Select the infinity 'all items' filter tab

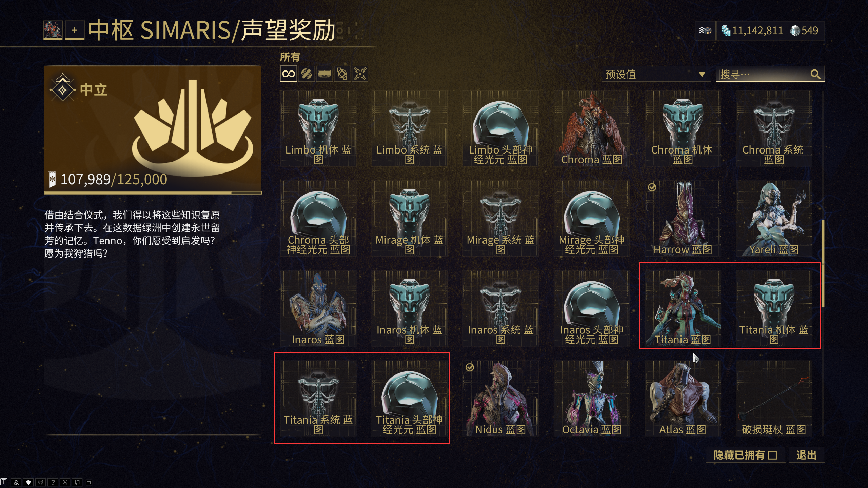[x=289, y=74]
